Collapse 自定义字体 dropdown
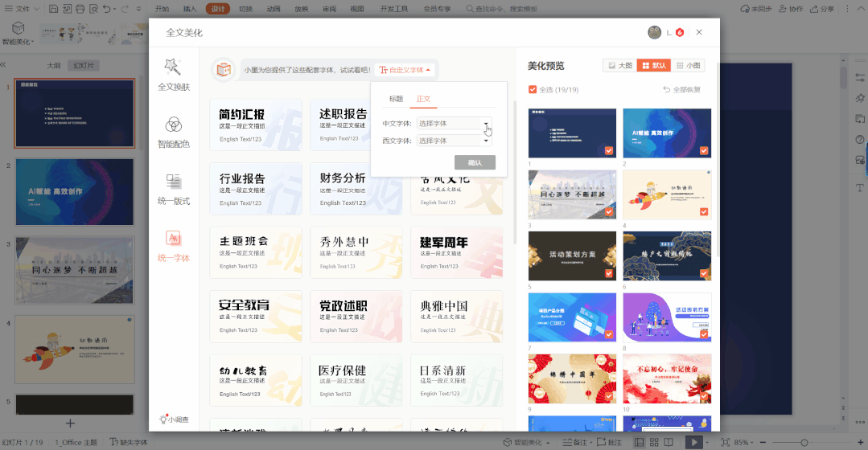Viewport: 868px width, 450px height. click(x=405, y=70)
